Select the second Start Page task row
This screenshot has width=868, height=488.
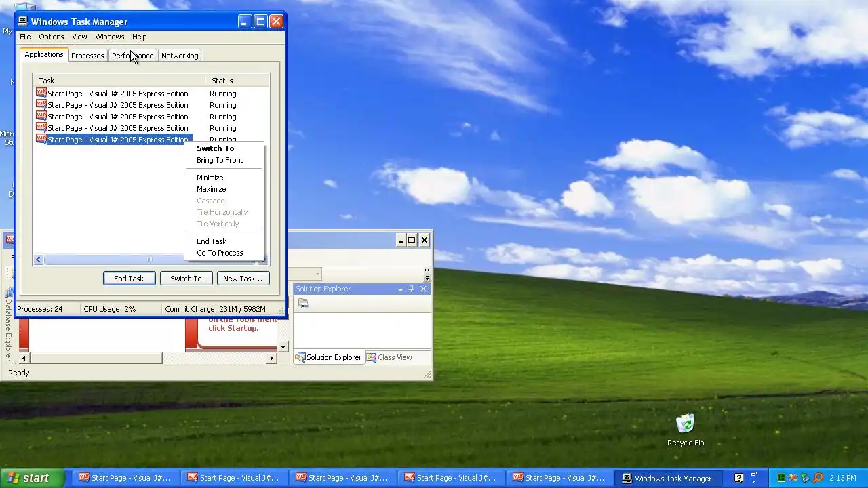[151, 104]
